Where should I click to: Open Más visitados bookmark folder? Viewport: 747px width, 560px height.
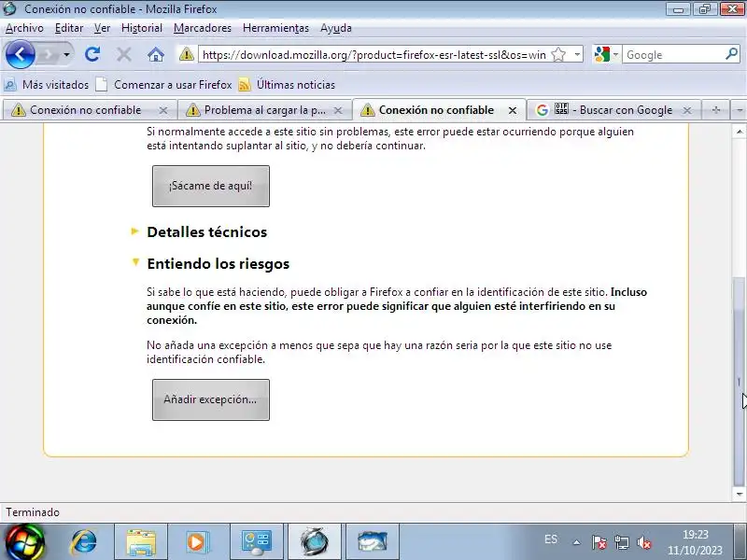tap(46, 85)
